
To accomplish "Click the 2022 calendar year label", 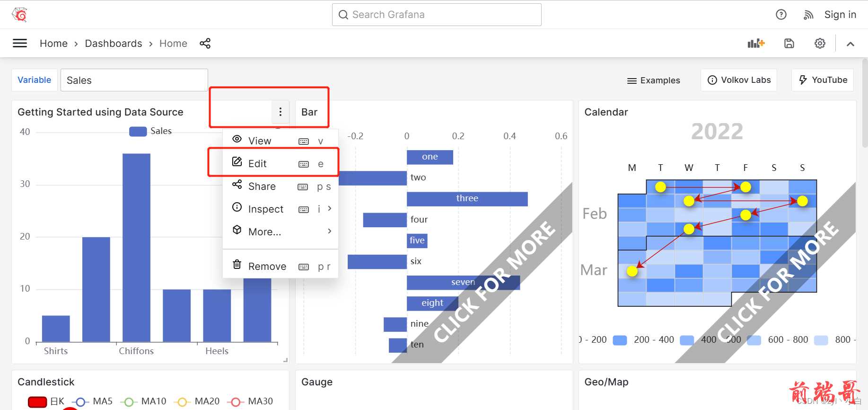I will (717, 131).
